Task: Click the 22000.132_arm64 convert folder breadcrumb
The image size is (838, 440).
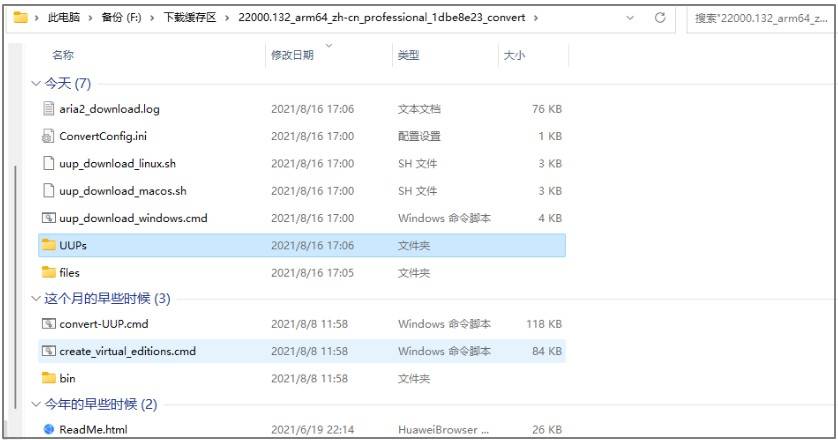Action: 382,17
